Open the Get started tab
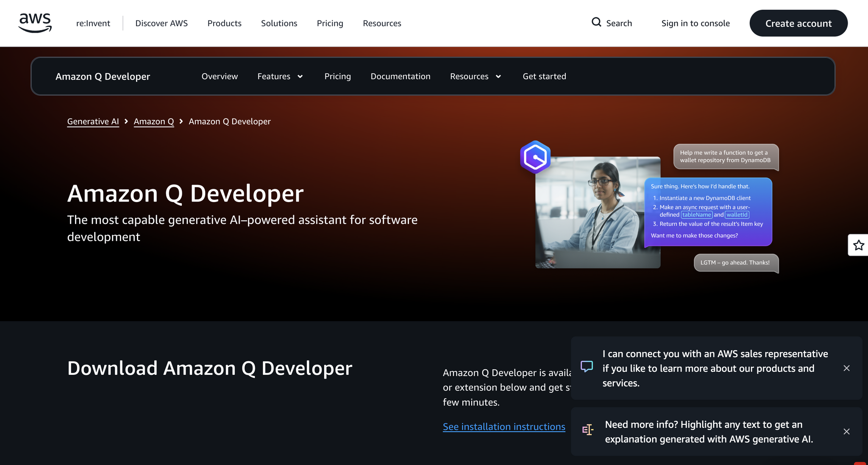868x465 pixels. tap(544, 76)
